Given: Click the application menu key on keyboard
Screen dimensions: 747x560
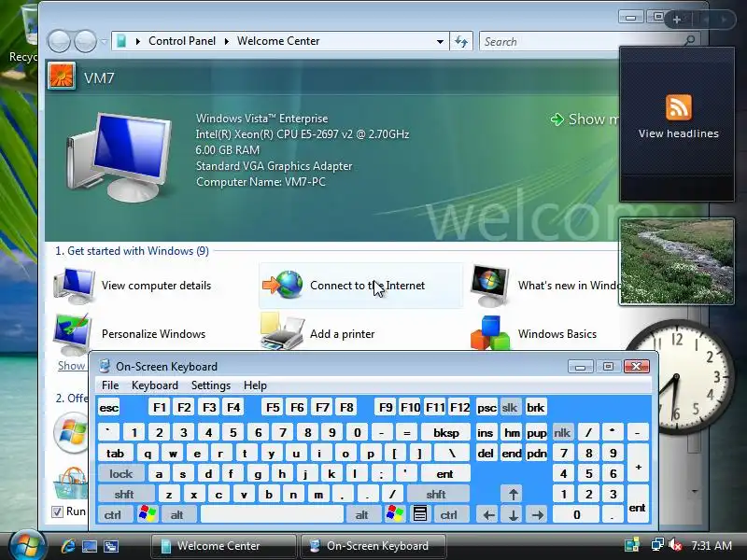Looking at the screenshot, I should (x=419, y=514).
